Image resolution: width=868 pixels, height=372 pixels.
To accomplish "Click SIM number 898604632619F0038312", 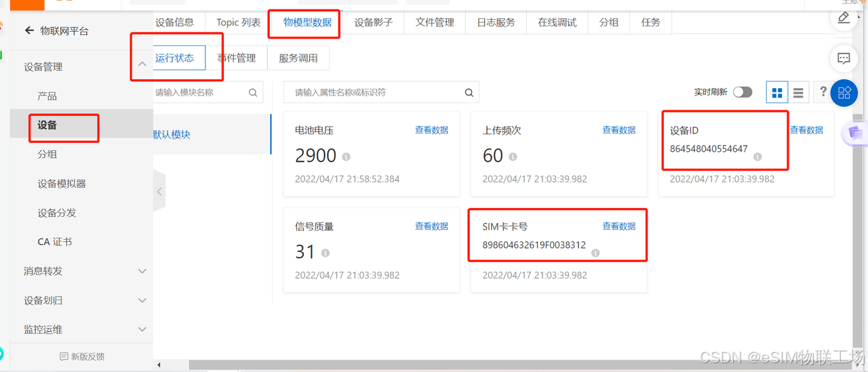I will coord(534,245).
